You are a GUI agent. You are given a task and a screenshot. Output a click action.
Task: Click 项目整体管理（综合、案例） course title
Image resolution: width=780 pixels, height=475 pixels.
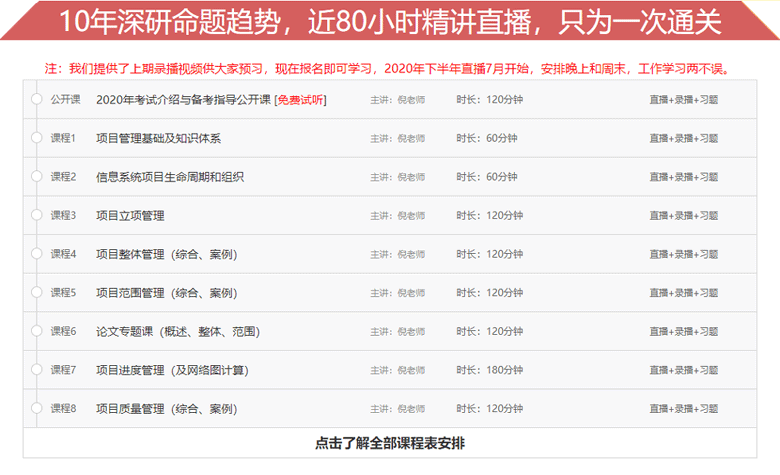(x=166, y=254)
